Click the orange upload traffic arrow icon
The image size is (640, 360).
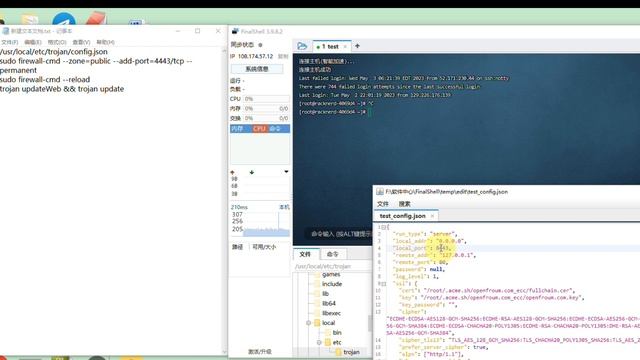click(233, 172)
